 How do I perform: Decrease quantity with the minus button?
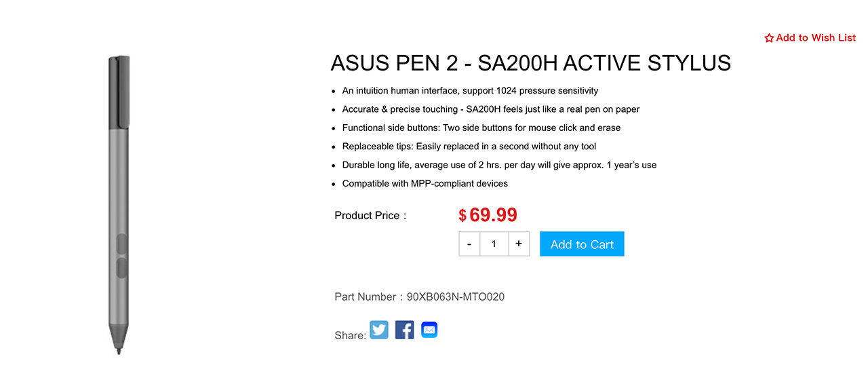(x=469, y=244)
